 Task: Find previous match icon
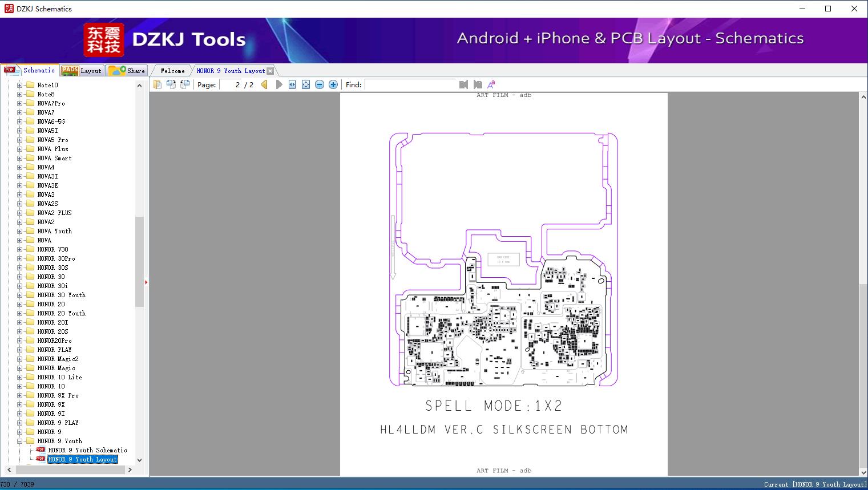coord(463,84)
